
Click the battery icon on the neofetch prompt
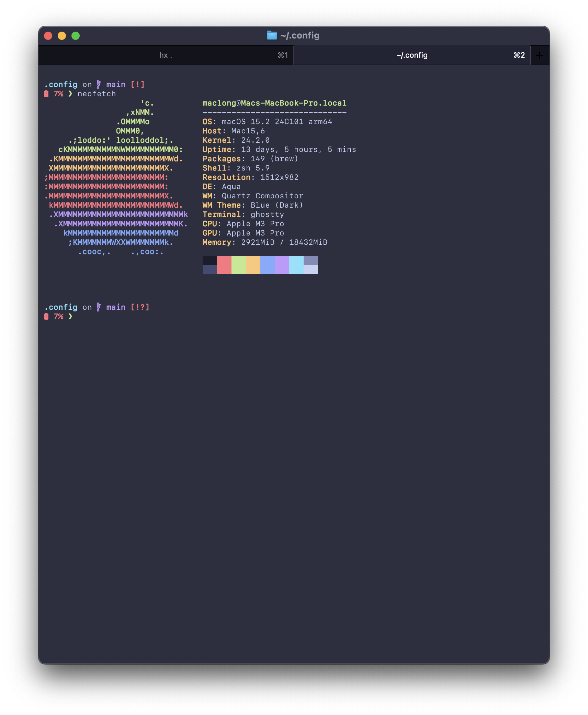[x=46, y=94]
